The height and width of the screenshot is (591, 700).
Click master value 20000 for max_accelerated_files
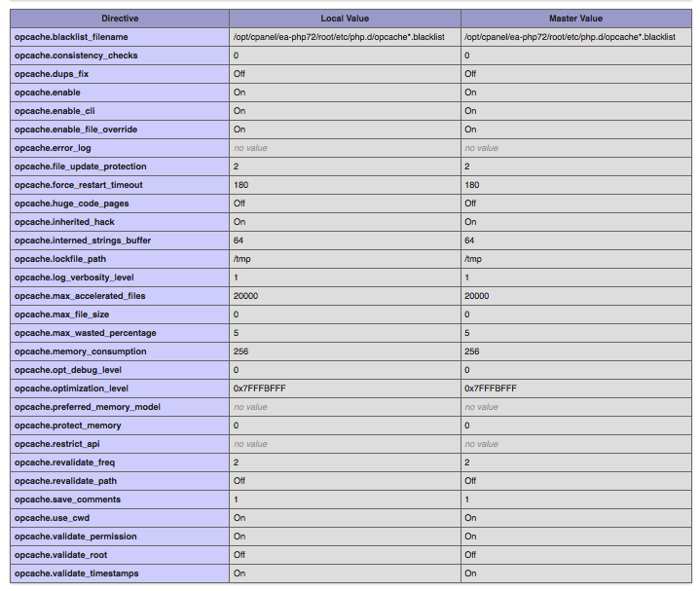[x=477, y=296]
